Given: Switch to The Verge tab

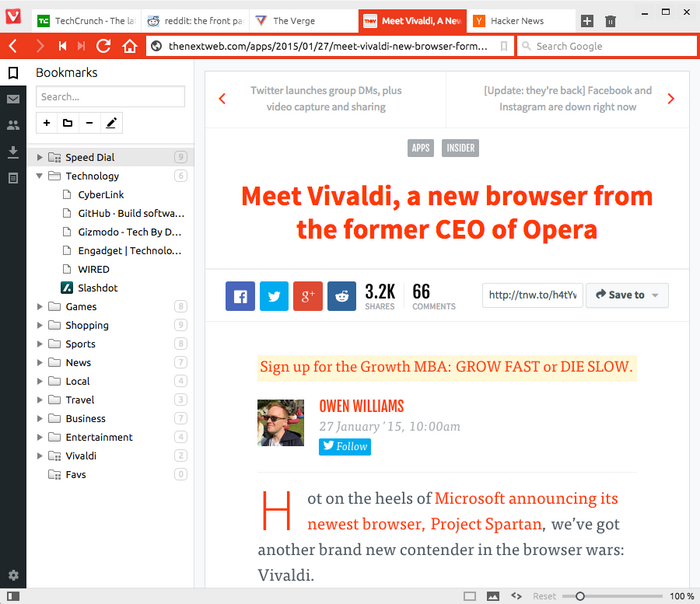Looking at the screenshot, I should pos(304,21).
